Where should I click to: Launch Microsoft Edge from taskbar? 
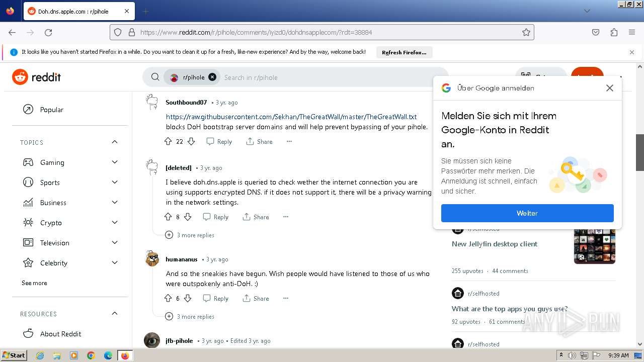pos(108,355)
